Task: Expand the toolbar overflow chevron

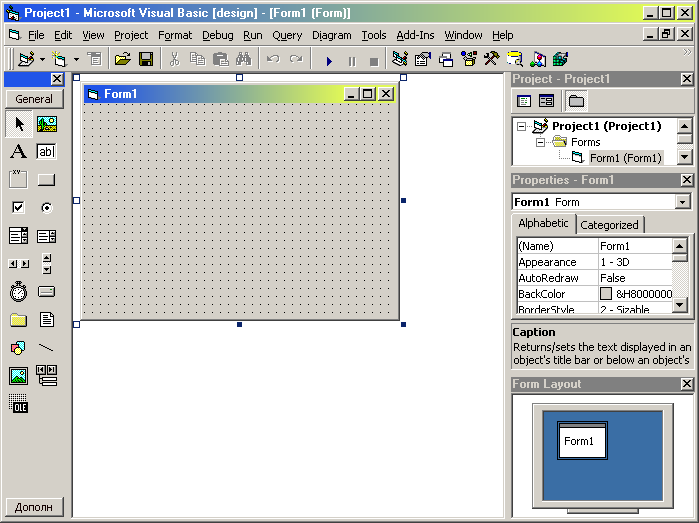Action: click(x=687, y=52)
